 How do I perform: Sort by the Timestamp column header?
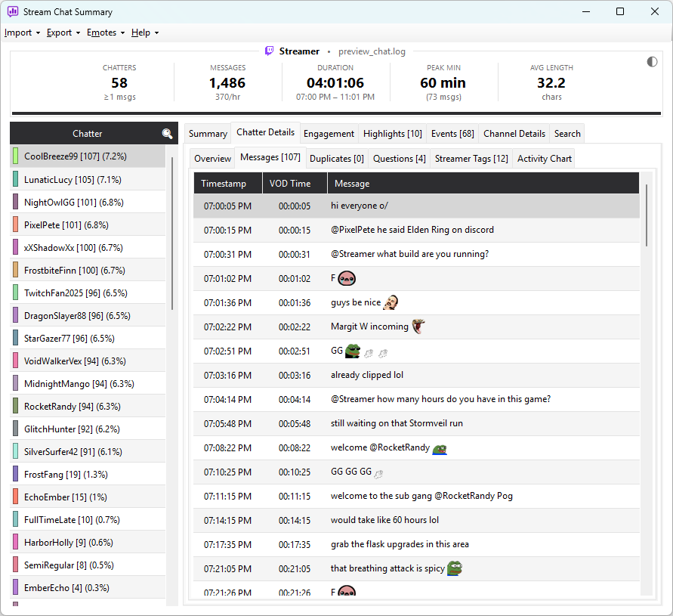(228, 184)
